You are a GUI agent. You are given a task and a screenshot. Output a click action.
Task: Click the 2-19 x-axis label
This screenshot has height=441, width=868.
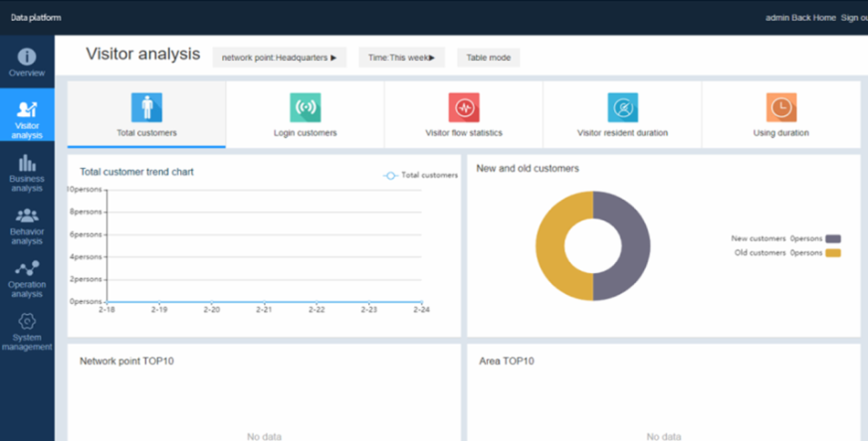tap(159, 310)
